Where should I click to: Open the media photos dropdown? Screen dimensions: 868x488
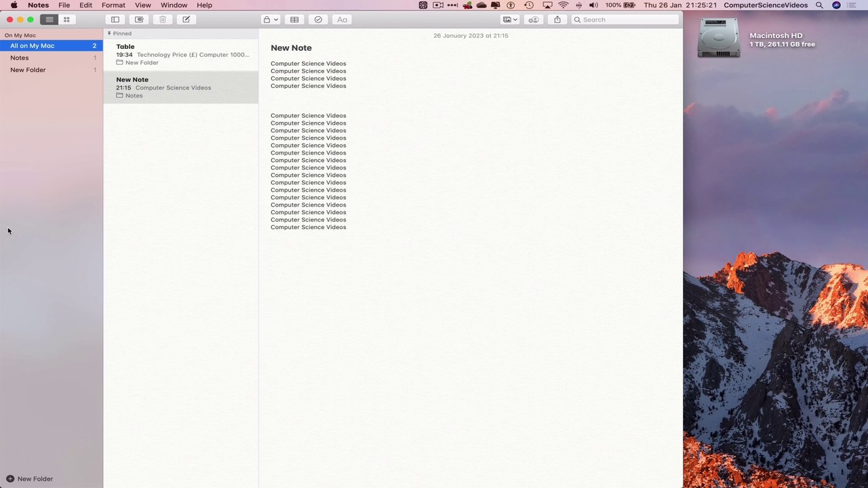coord(510,20)
